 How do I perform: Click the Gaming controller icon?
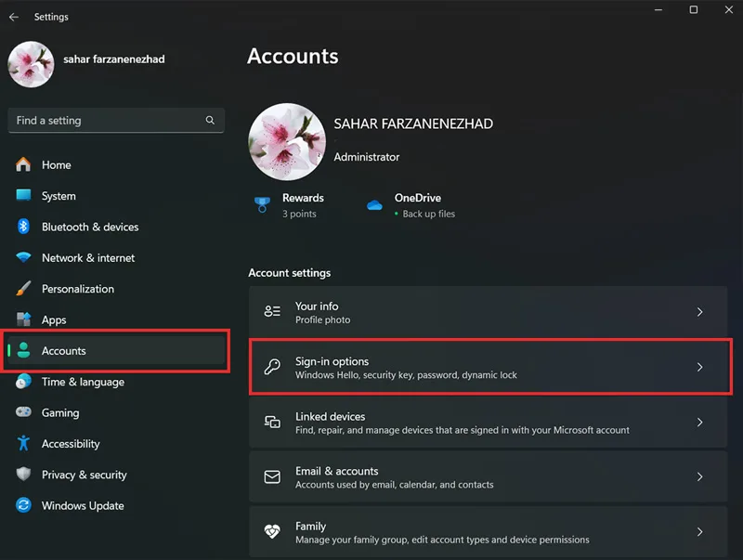coord(23,412)
